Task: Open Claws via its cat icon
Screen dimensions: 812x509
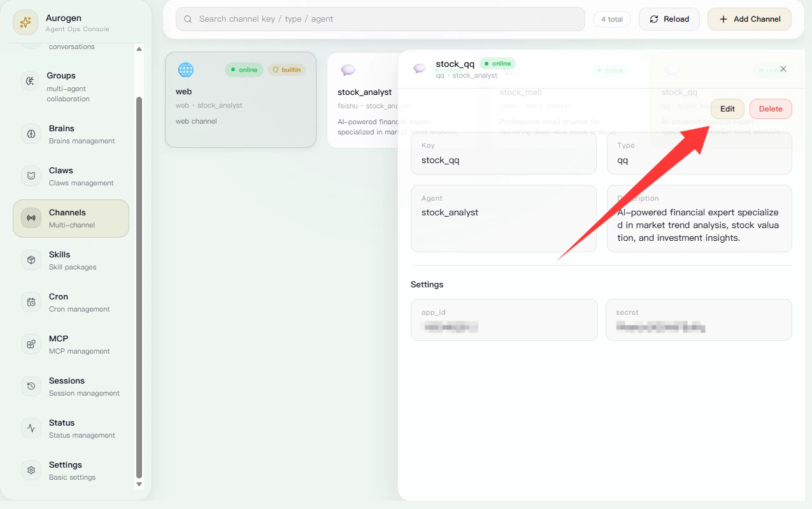Action: click(31, 176)
